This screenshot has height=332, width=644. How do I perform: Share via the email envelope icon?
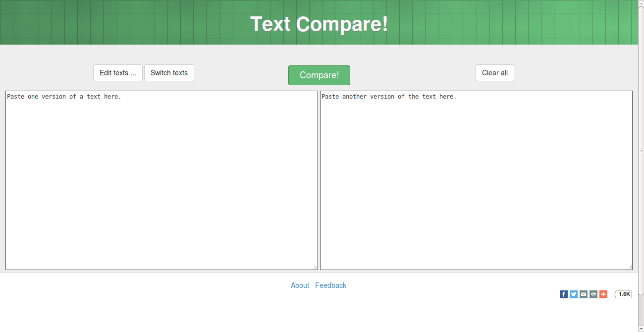pos(584,294)
